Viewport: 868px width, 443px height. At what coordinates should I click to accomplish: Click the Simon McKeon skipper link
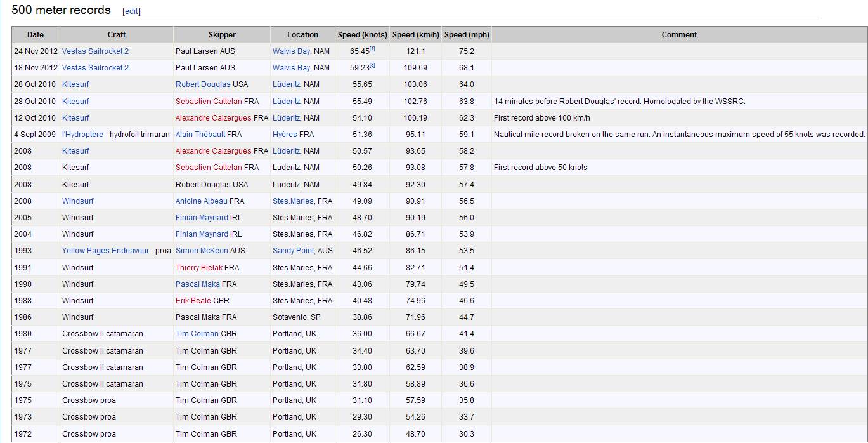pyautogui.click(x=202, y=251)
